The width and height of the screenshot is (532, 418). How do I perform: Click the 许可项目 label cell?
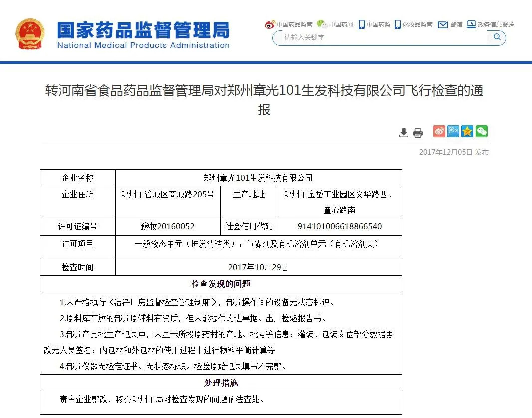click(x=78, y=247)
